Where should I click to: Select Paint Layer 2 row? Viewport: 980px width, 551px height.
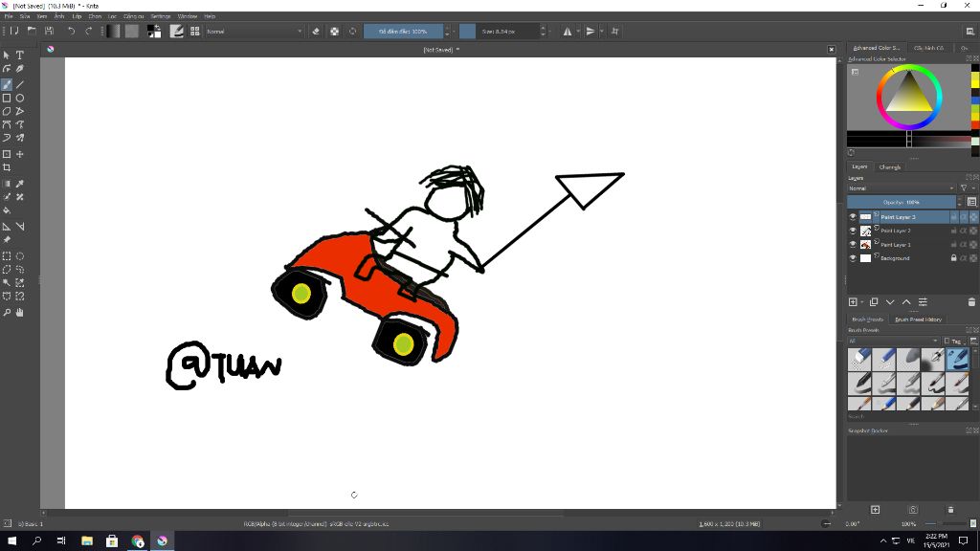(x=911, y=231)
